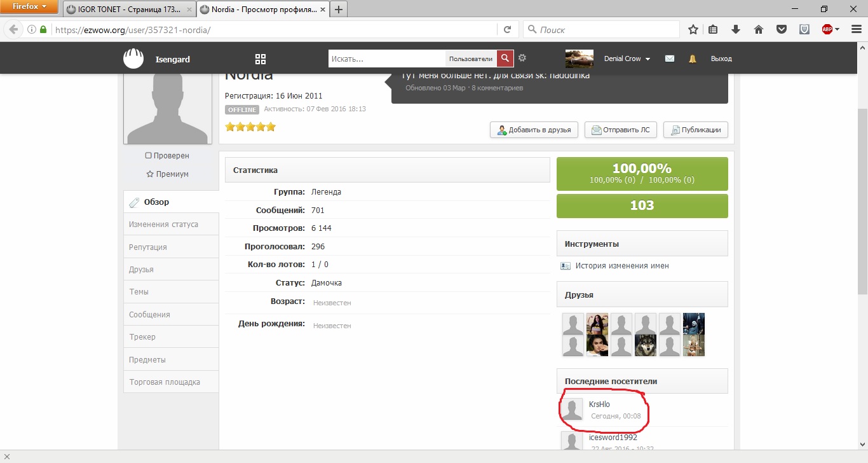This screenshot has width=868, height=463.
Task: Click the Статистика section header
Action: (x=387, y=170)
